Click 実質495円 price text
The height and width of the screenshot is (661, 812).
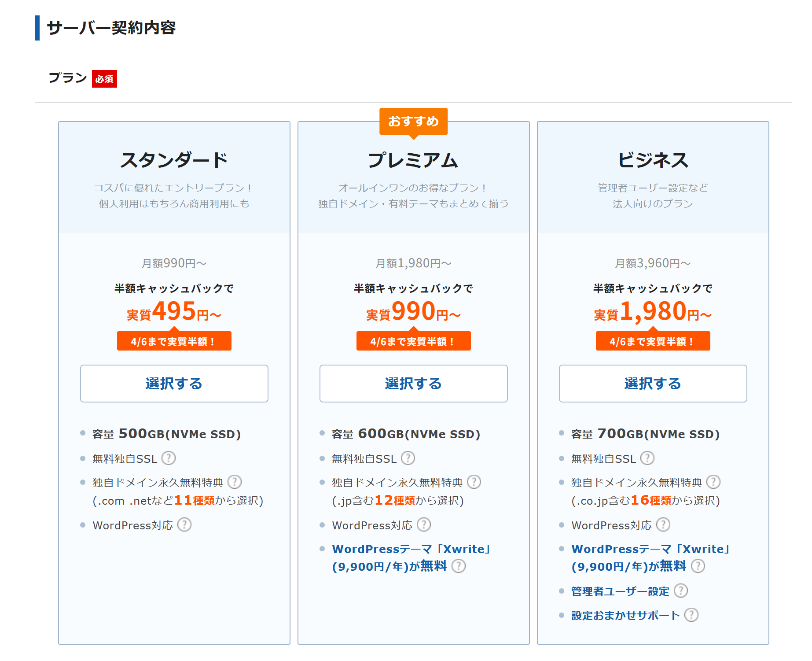(174, 311)
